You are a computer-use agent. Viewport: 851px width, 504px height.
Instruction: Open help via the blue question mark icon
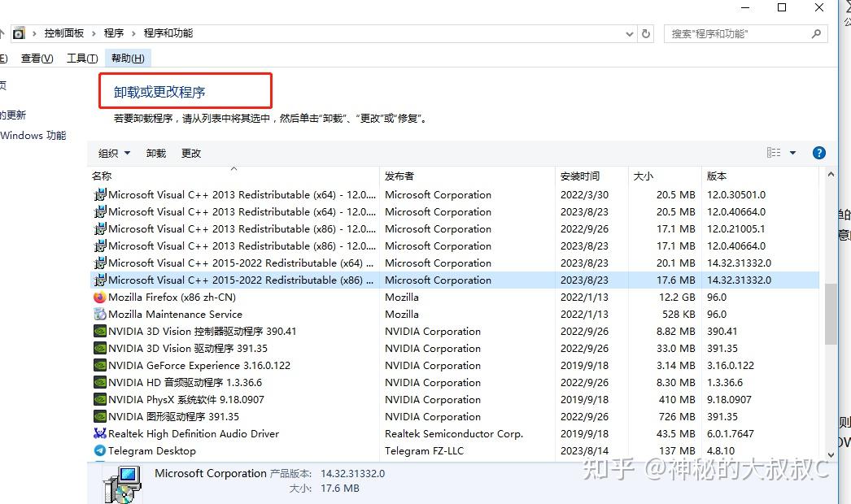(818, 152)
